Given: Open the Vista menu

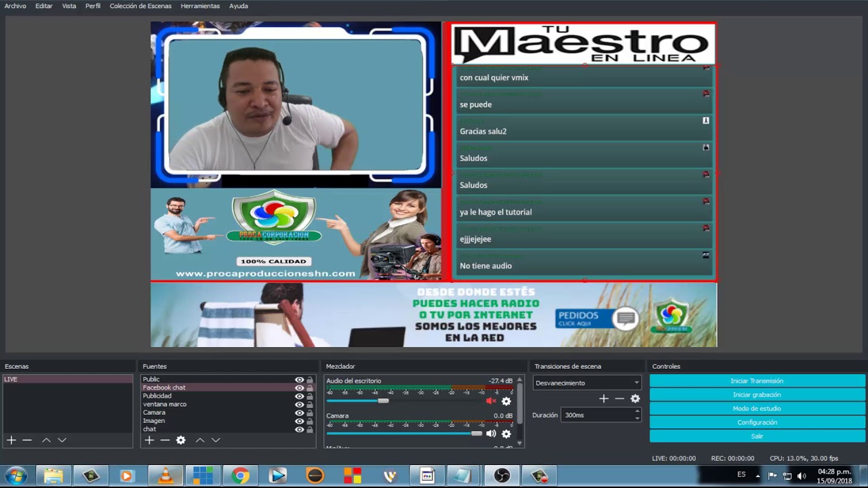Looking at the screenshot, I should point(69,5).
